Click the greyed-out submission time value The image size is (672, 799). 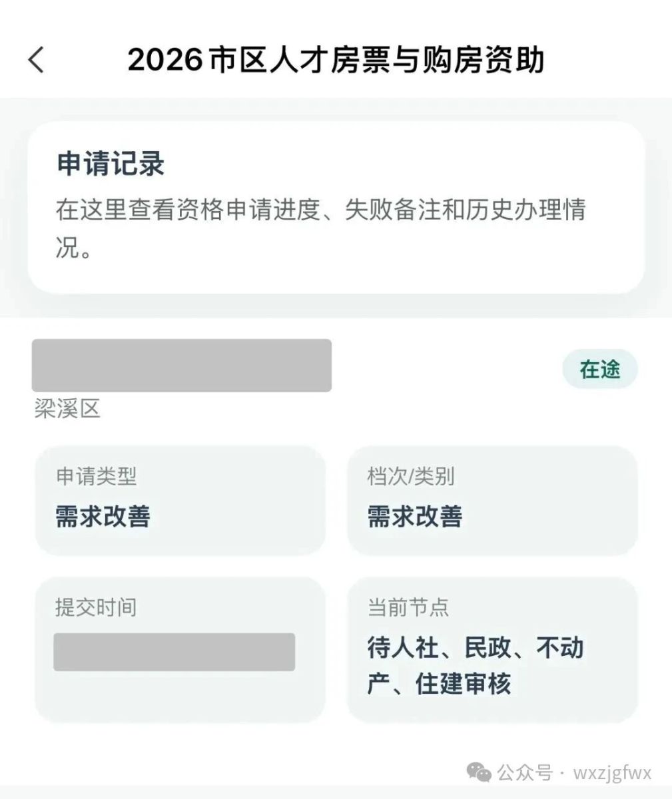(174, 652)
